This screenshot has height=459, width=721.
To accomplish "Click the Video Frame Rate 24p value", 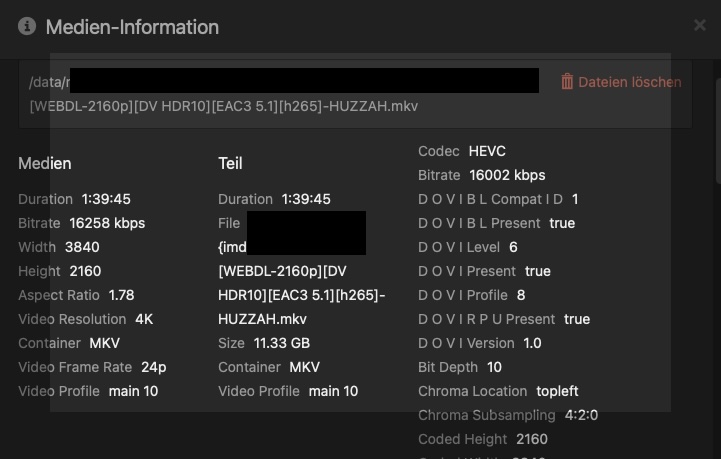I will 153,367.
